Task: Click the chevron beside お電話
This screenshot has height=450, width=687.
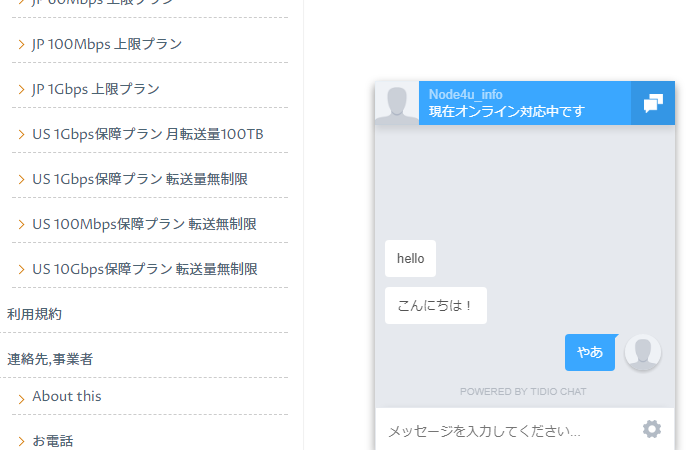Action: [21, 441]
